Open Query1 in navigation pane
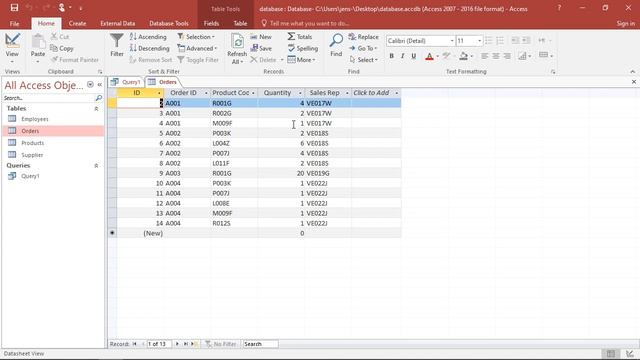The image size is (640, 360). pyautogui.click(x=30, y=176)
